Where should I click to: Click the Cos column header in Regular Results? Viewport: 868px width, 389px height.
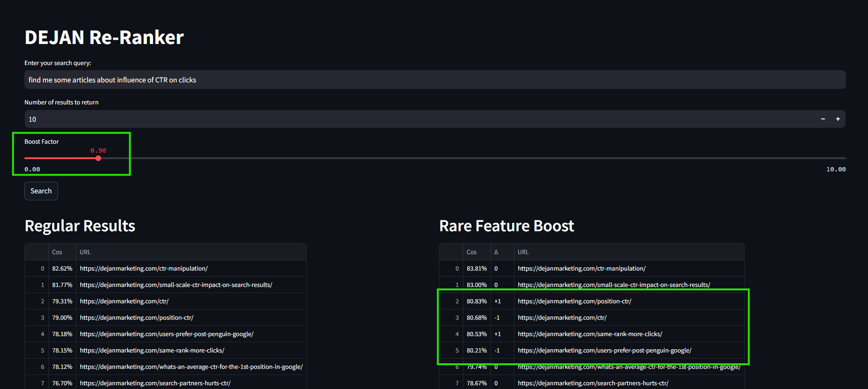[x=62, y=252]
